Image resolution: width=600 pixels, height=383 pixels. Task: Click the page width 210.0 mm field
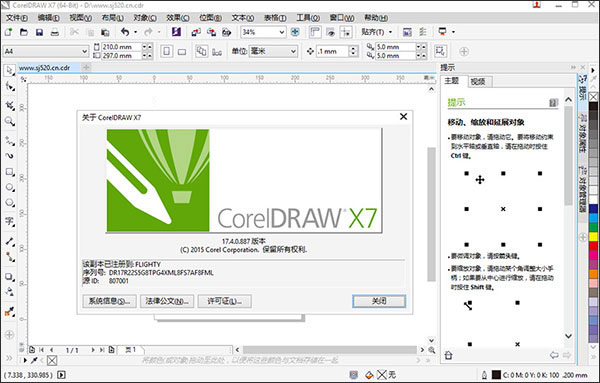[x=121, y=47]
